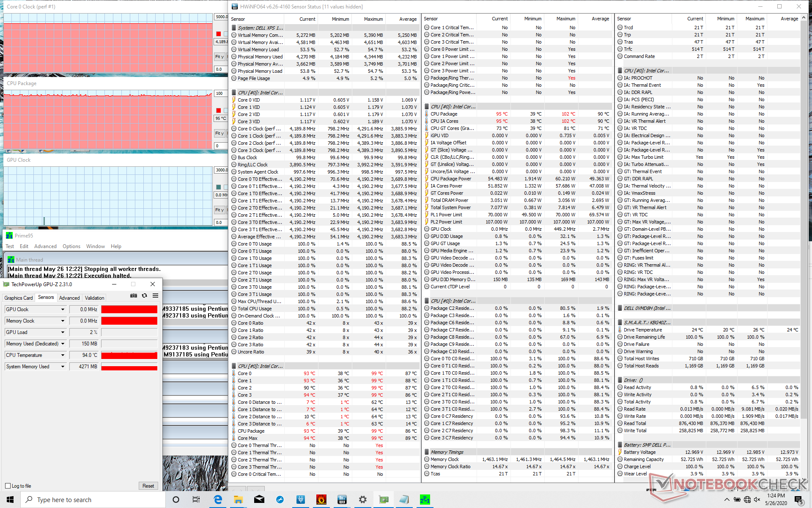Click the GPU-Z refresh icon
Image resolution: width=812 pixels, height=508 pixels.
pyautogui.click(x=145, y=295)
